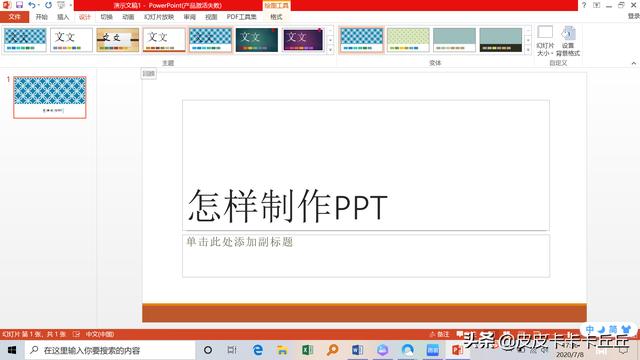Image resolution: width=640 pixels, height=360 pixels.
Task: Open the undo history dropdown arrow
Action: (x=38, y=5)
